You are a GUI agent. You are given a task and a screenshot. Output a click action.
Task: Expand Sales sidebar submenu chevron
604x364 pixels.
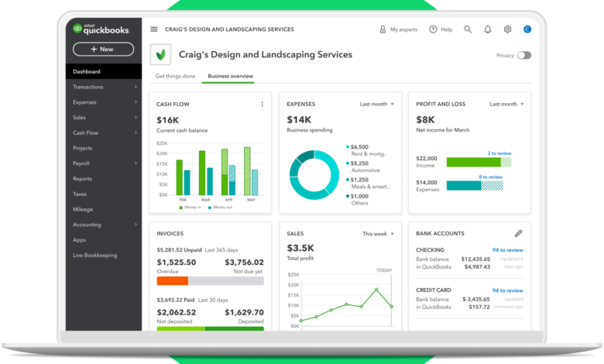point(136,118)
